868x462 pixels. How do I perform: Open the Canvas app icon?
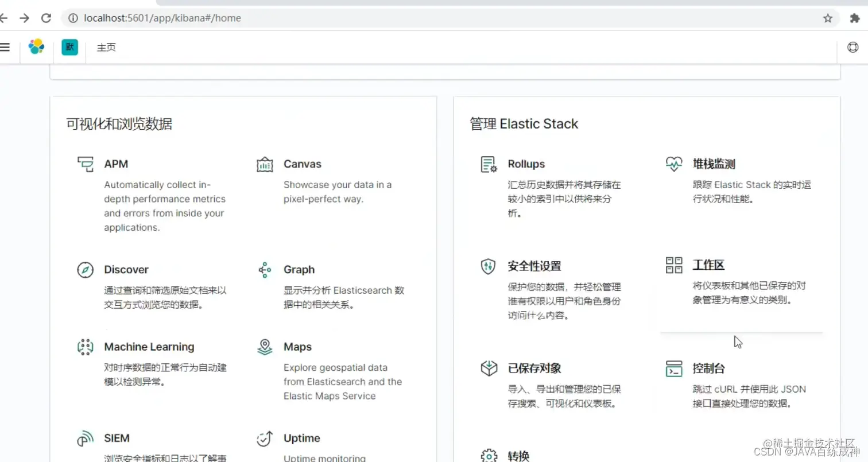(265, 164)
